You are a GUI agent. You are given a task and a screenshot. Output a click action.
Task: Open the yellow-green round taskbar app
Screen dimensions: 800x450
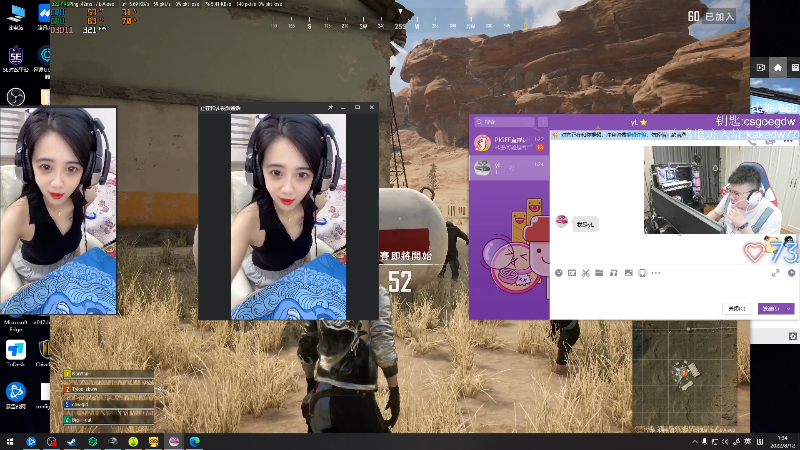coord(133,442)
